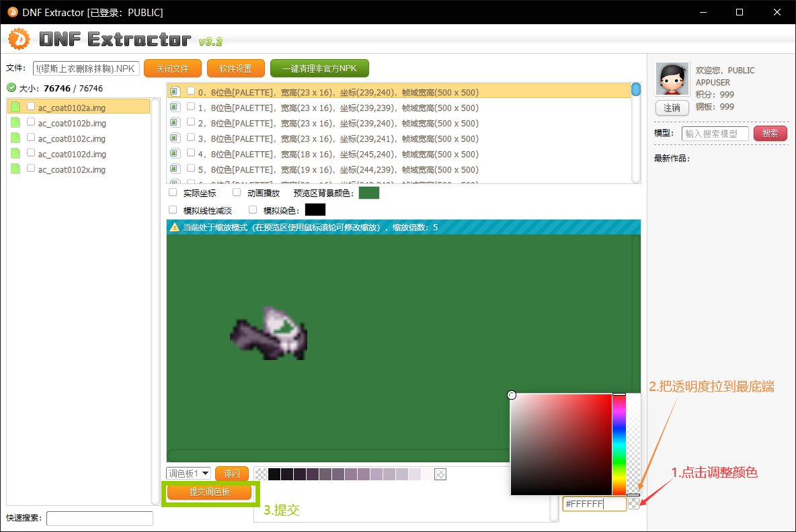796x532 pixels.
Task: Click the yellow warning icon in zoom banner
Action: [x=175, y=227]
